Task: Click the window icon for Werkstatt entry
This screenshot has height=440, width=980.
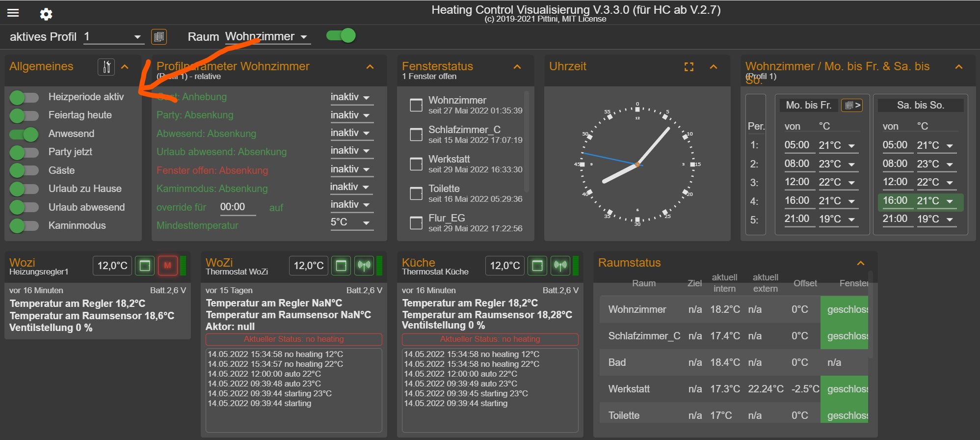Action: [x=416, y=164]
